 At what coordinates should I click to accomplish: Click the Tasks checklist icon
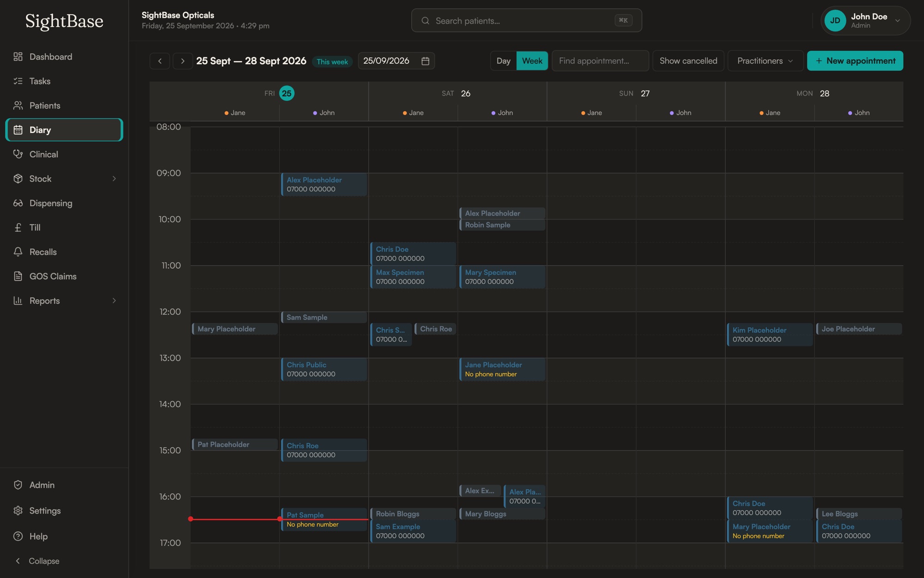tap(18, 81)
